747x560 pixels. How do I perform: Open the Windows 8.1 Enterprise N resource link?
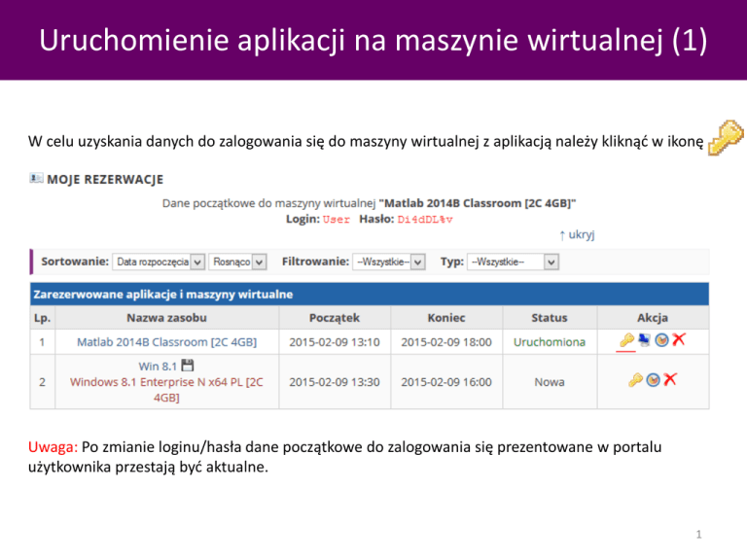tap(166, 382)
